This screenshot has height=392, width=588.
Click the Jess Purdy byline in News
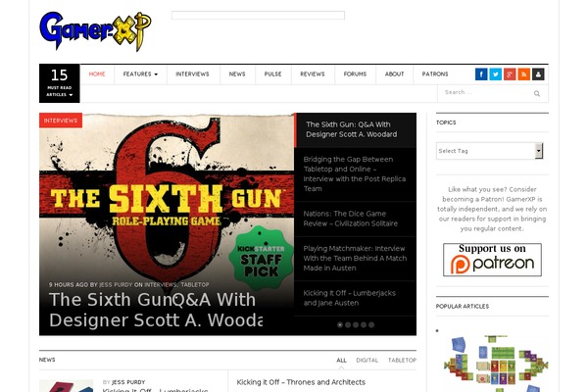coord(128,382)
